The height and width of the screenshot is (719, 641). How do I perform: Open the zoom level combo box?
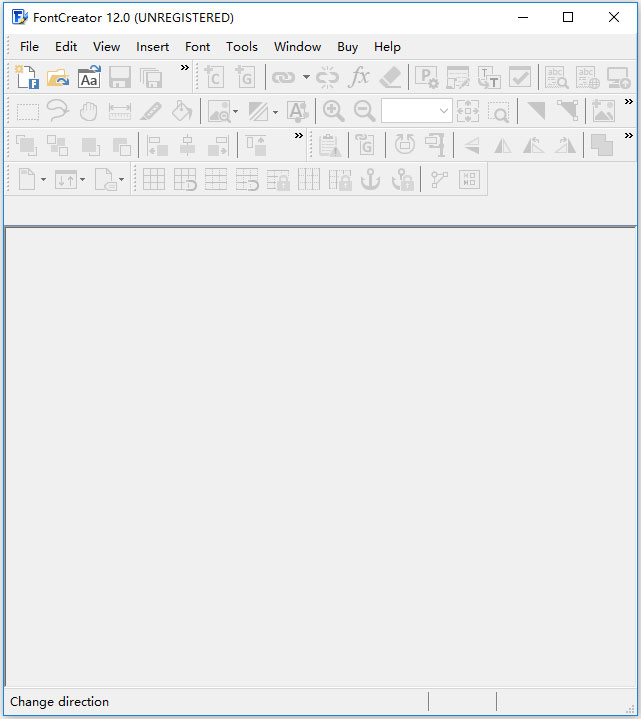pos(416,111)
